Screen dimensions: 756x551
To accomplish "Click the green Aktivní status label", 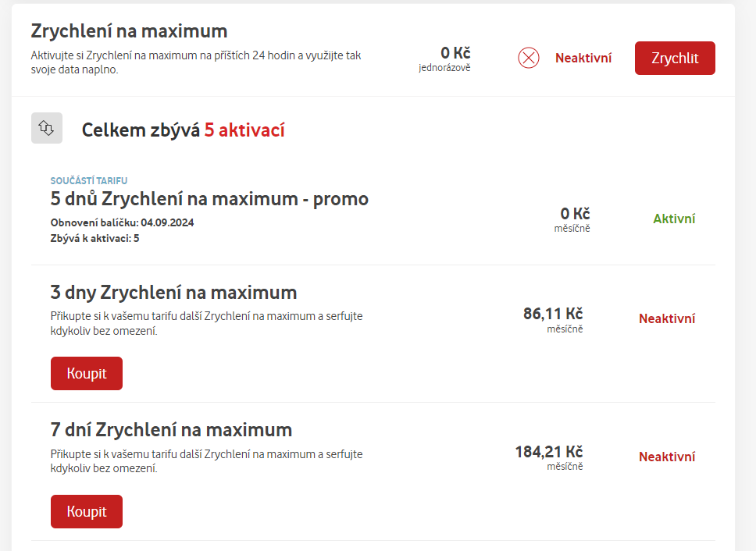I will (674, 219).
